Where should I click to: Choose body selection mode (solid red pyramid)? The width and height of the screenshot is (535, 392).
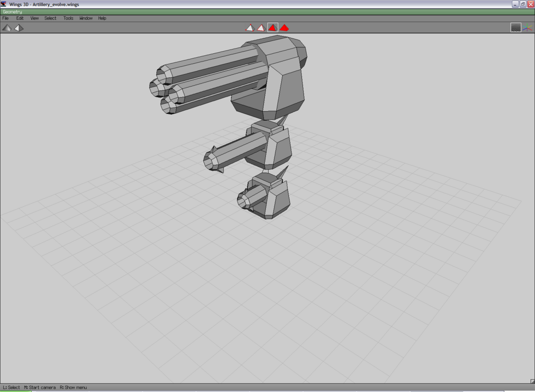[x=284, y=28]
